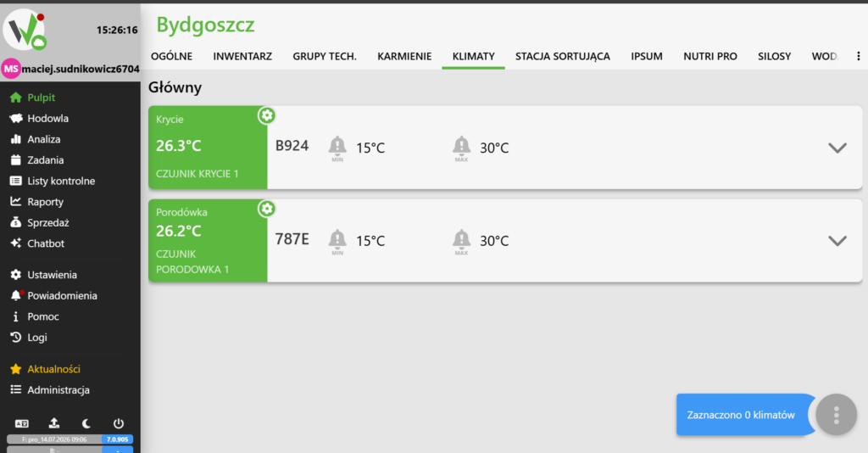Click the B924 device code
Screen dimensions: 868x453
coord(292,146)
